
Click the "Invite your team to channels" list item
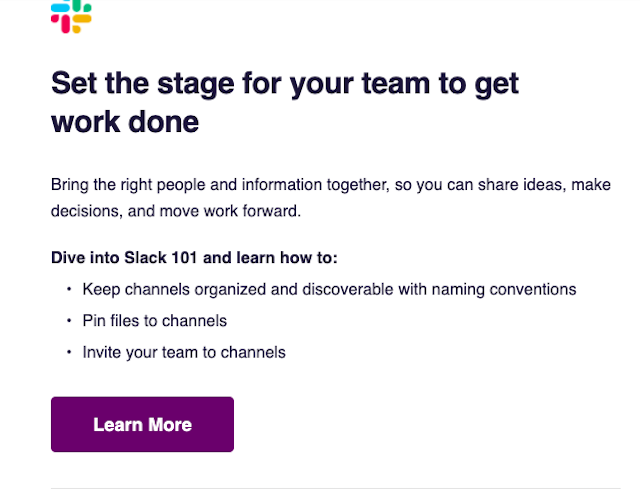click(184, 352)
